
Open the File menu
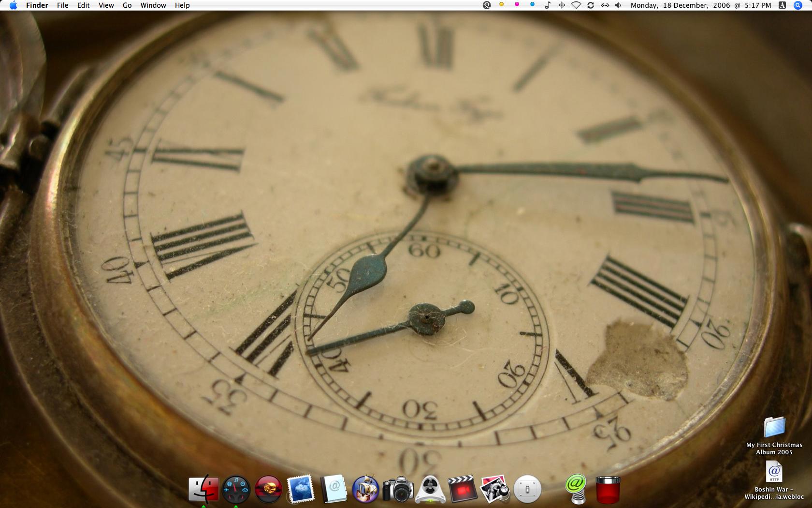62,5
